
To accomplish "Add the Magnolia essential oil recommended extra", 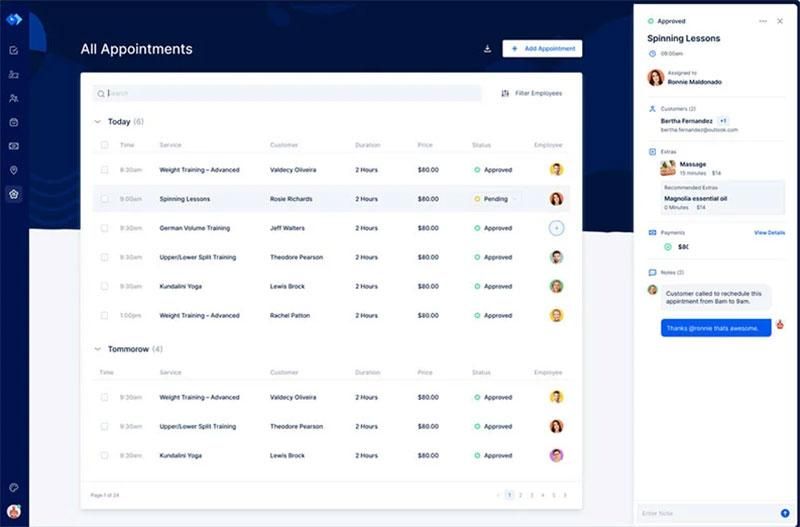I will click(721, 197).
